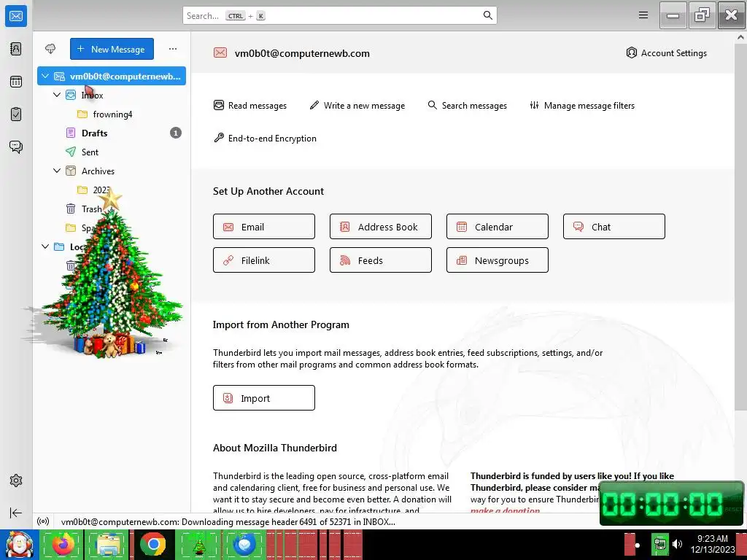Open the Inbox folder

point(112,95)
